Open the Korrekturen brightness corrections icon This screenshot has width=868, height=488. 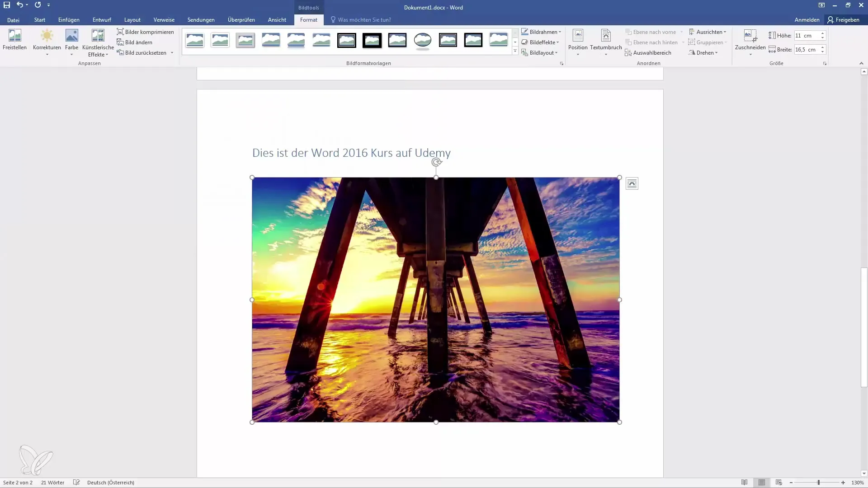point(47,42)
